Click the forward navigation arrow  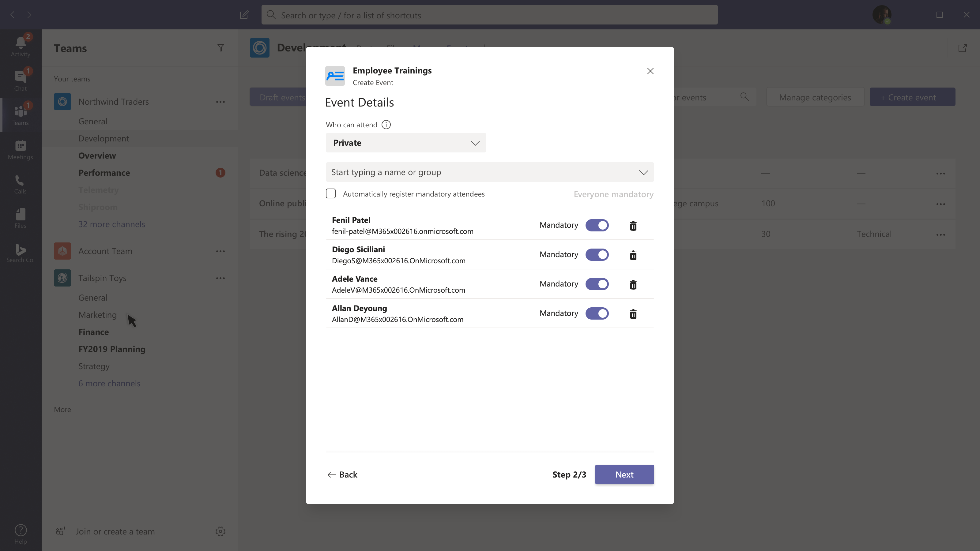29,15
